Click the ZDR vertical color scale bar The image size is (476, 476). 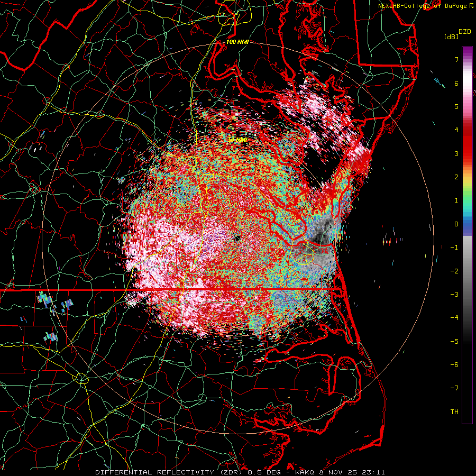point(467,235)
